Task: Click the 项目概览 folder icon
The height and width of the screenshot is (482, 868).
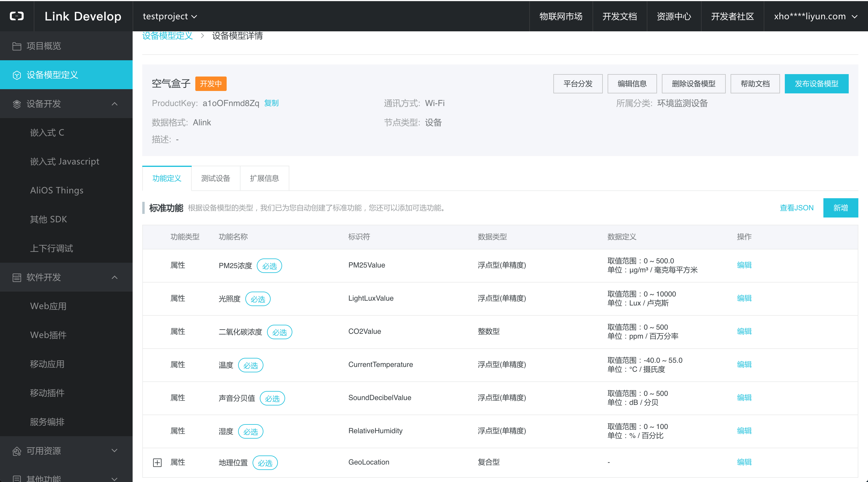Action: click(x=17, y=46)
